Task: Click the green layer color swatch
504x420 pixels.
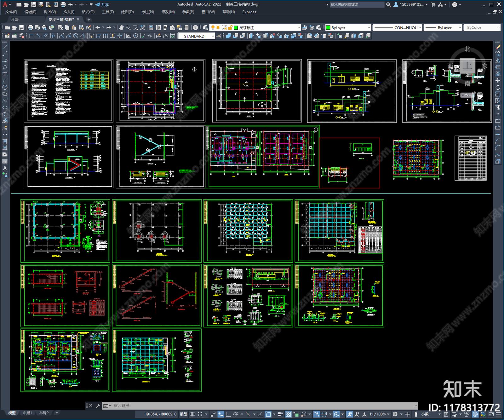Action: (x=236, y=28)
